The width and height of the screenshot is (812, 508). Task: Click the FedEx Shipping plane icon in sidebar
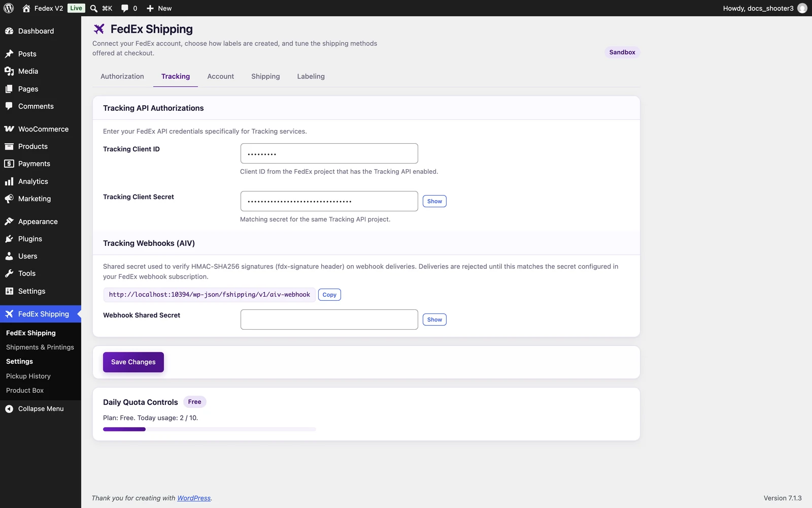pos(9,314)
